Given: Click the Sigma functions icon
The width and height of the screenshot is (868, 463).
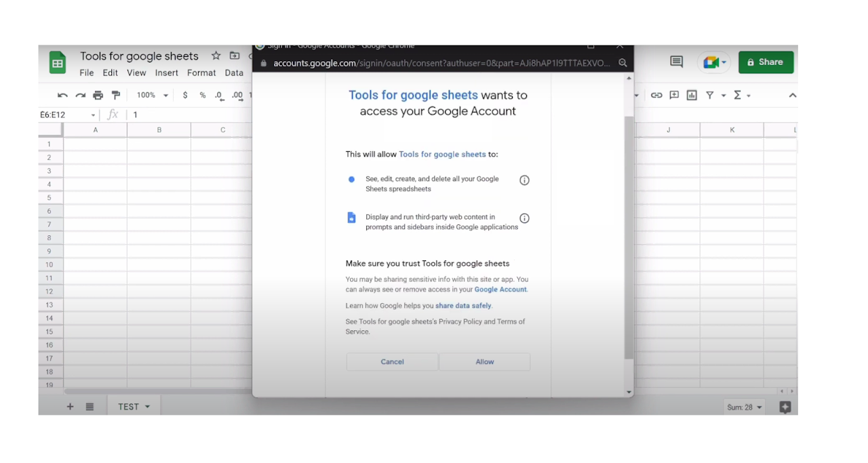Looking at the screenshot, I should click(x=737, y=96).
